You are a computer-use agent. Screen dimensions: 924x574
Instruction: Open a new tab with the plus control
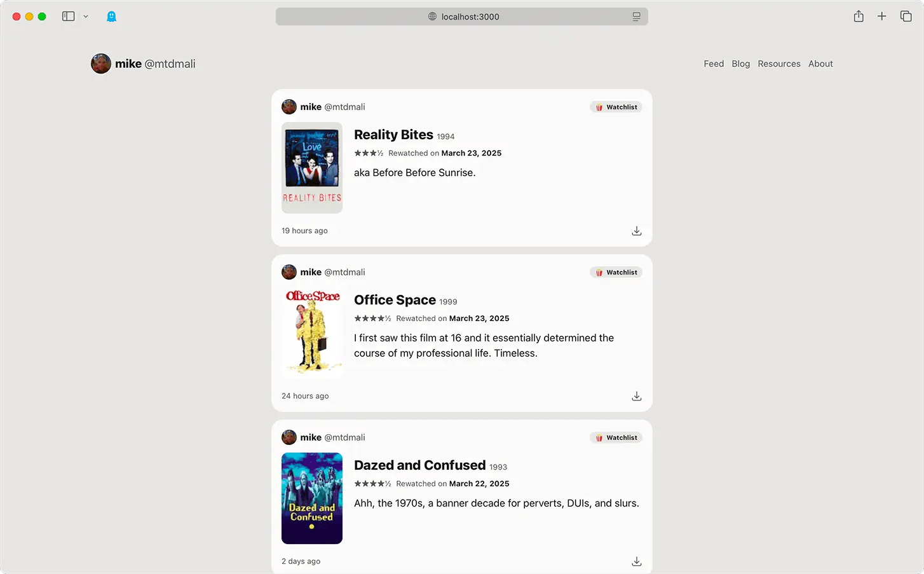882,16
